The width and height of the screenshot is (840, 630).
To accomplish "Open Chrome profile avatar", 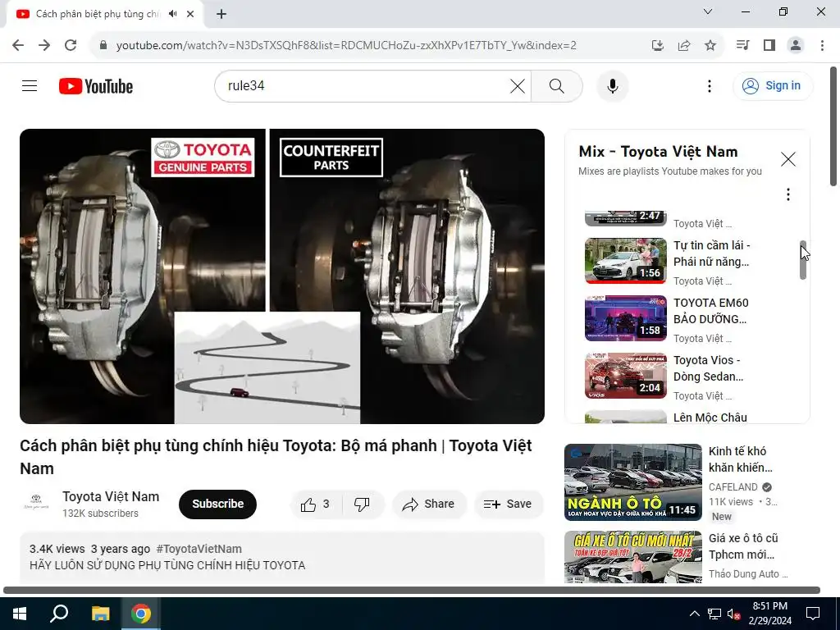I will (x=796, y=45).
